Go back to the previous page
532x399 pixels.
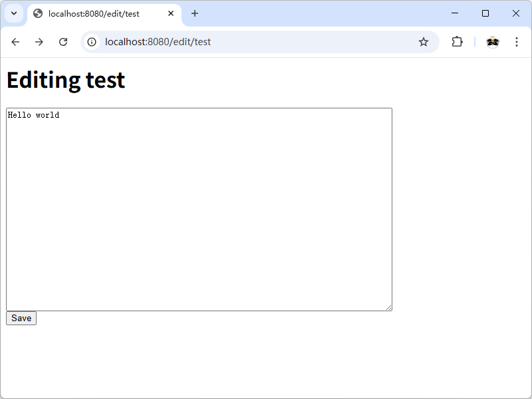(15, 42)
